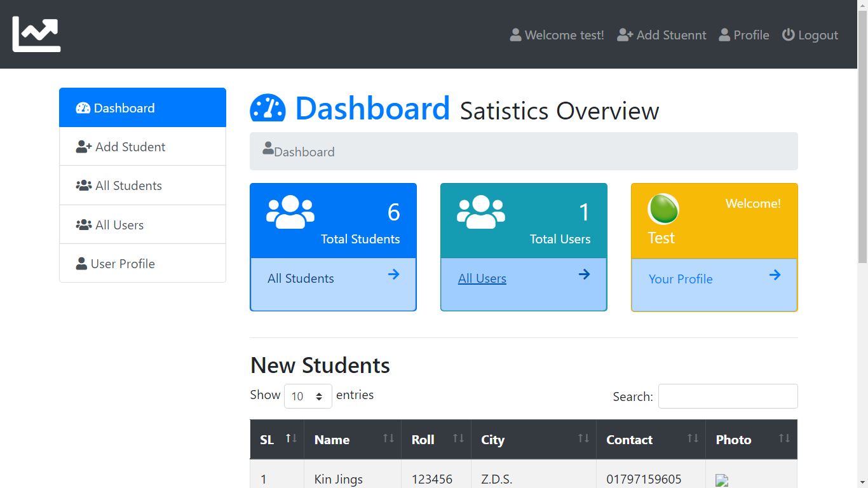This screenshot has height=488, width=868.
Task: Click the chart logo in the top navbar
Action: [x=36, y=33]
